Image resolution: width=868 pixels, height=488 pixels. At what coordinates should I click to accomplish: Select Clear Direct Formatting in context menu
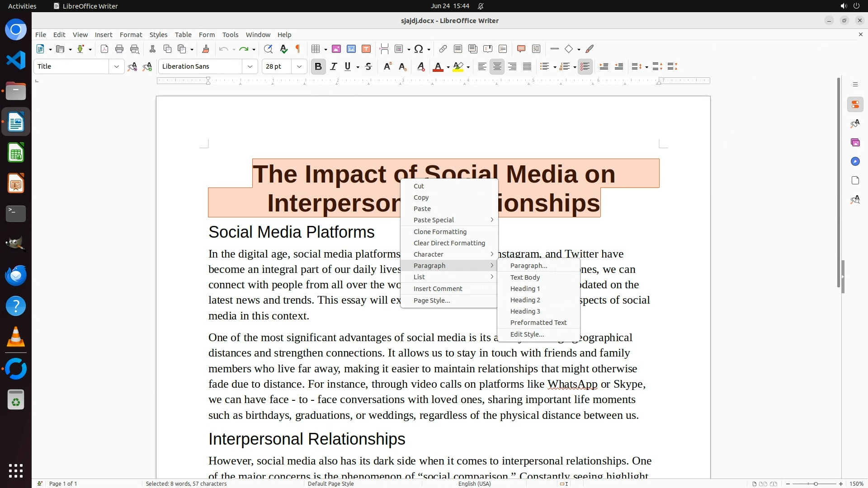pos(449,243)
